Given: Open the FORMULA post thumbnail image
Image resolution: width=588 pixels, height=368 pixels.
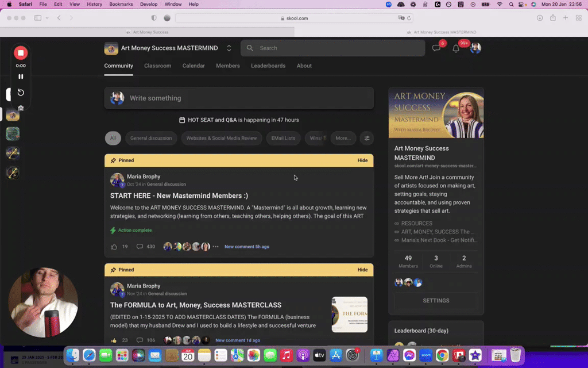Looking at the screenshot, I should tap(350, 315).
